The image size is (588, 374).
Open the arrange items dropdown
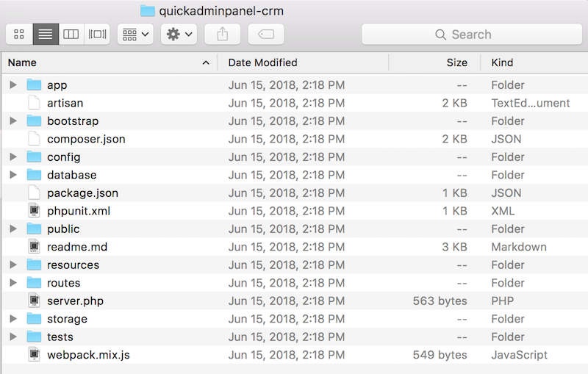point(135,34)
